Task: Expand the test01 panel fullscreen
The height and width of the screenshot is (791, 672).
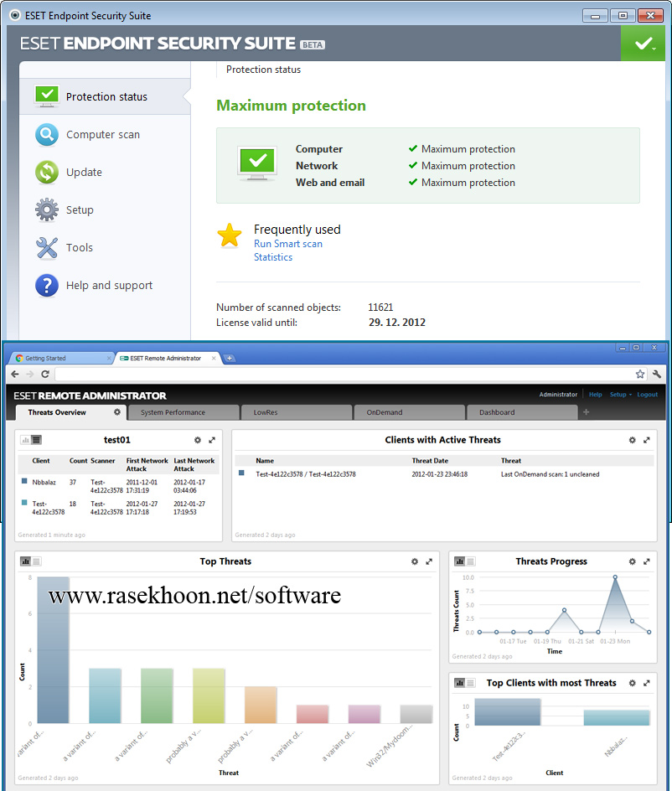Action: pos(212,440)
